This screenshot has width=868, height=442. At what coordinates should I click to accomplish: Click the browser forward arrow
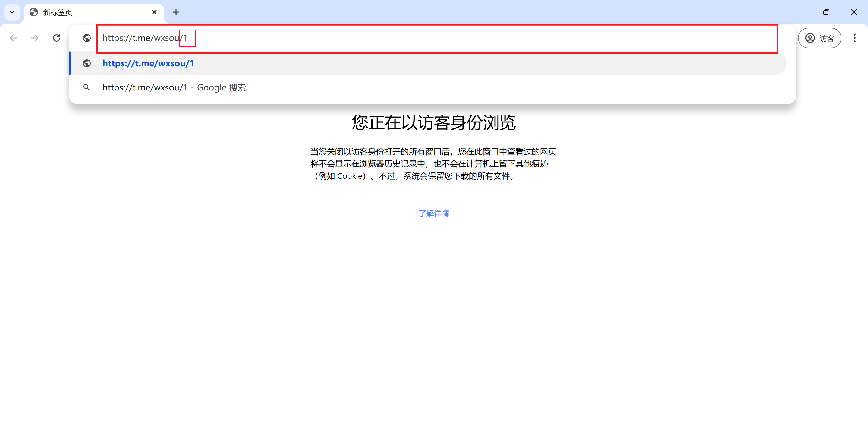pos(35,38)
